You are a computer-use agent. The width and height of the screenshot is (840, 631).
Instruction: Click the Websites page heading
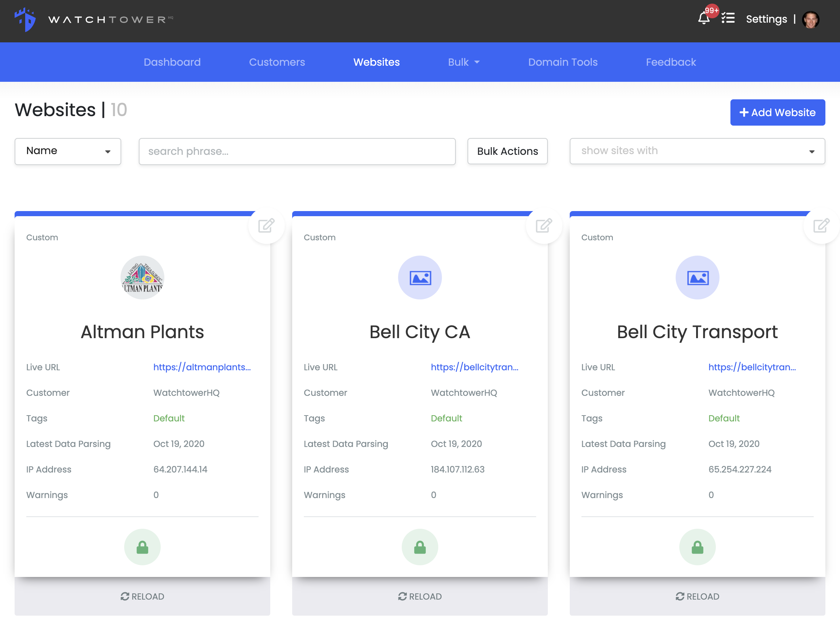tap(56, 110)
